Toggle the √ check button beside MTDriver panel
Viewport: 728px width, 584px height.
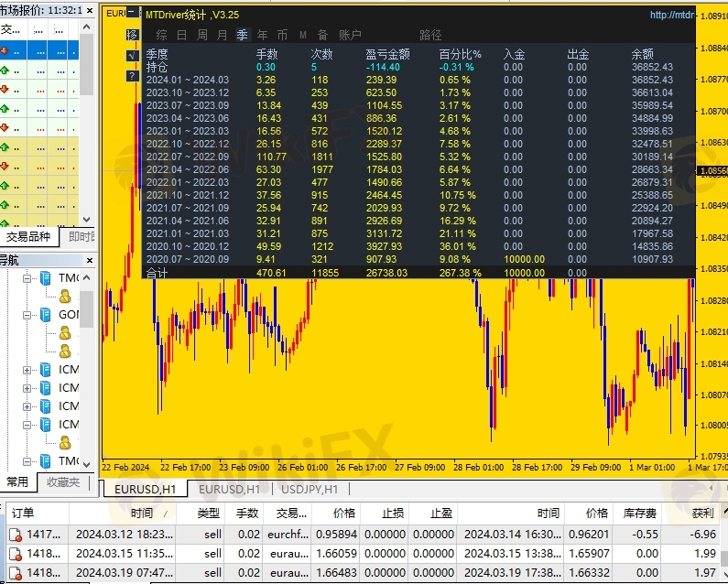coord(132,56)
